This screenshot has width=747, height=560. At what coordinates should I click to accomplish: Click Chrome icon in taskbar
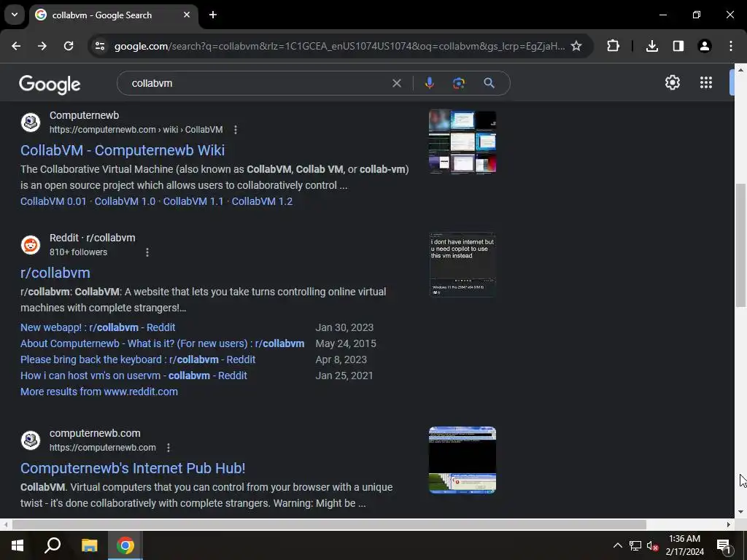point(125,545)
